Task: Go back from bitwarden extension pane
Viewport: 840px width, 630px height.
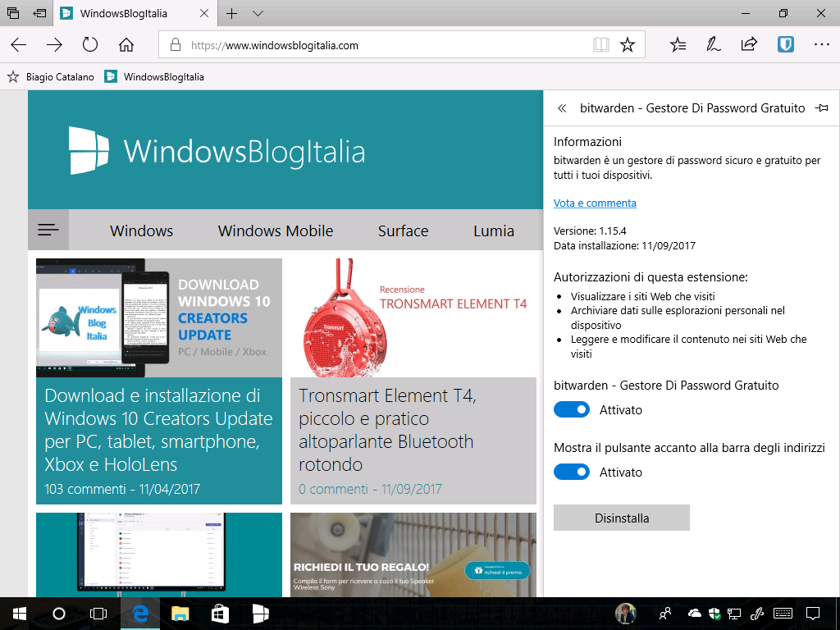Action: pyautogui.click(x=562, y=108)
